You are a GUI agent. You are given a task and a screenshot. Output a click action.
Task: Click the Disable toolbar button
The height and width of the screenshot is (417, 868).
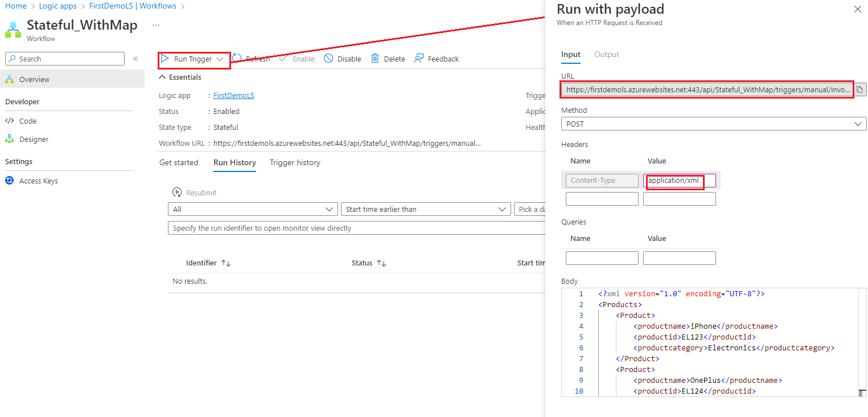click(x=343, y=59)
